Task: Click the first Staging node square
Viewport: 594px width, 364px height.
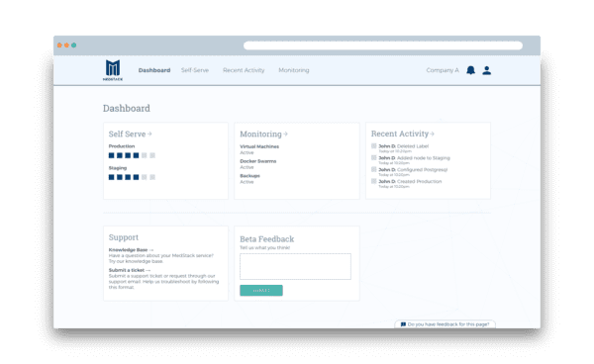Action: [x=111, y=177]
